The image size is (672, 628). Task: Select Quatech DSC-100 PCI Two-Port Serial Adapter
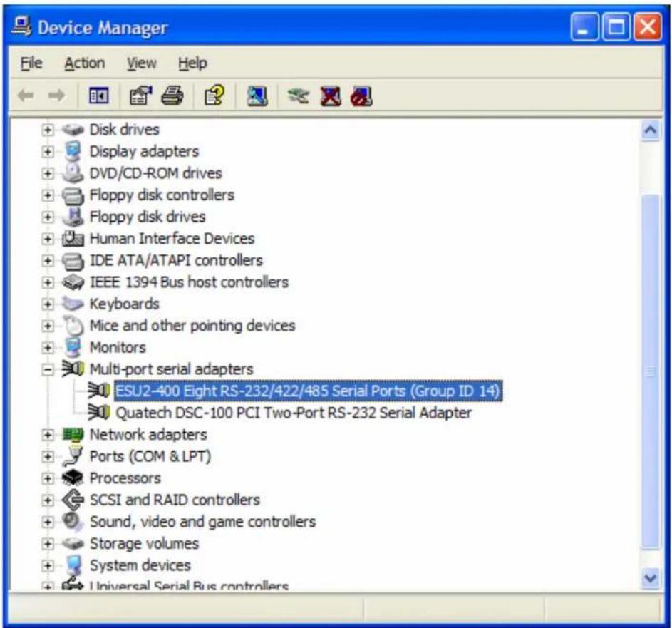tap(294, 413)
